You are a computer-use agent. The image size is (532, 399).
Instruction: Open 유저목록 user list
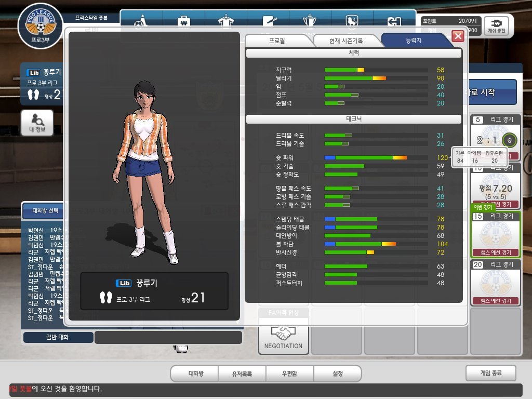pos(242,373)
